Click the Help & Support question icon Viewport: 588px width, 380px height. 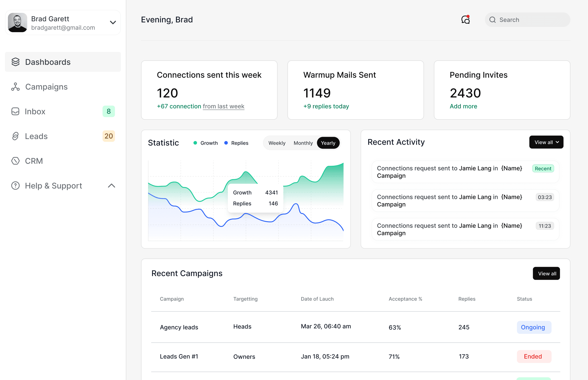click(15, 186)
